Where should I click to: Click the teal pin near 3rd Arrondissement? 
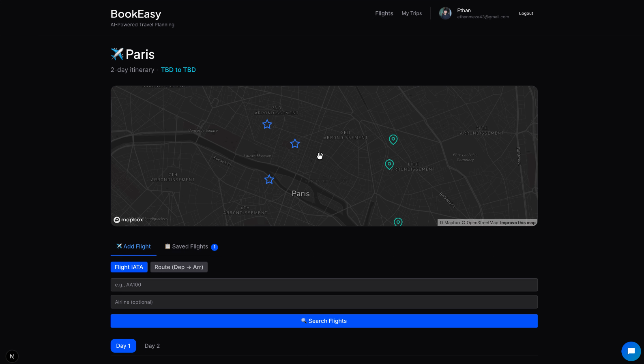click(393, 139)
